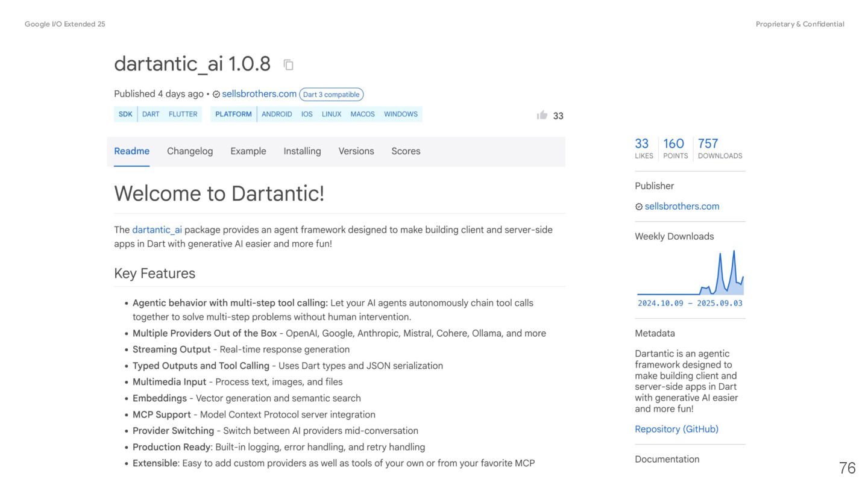Select the FLUTTER SDK tag
868x488 pixels.
pos(183,114)
